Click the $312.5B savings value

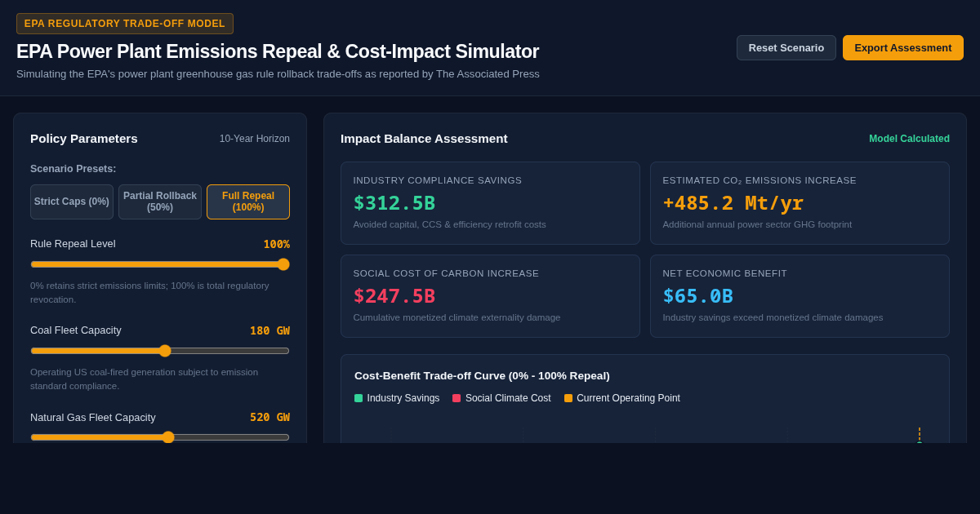(x=394, y=203)
